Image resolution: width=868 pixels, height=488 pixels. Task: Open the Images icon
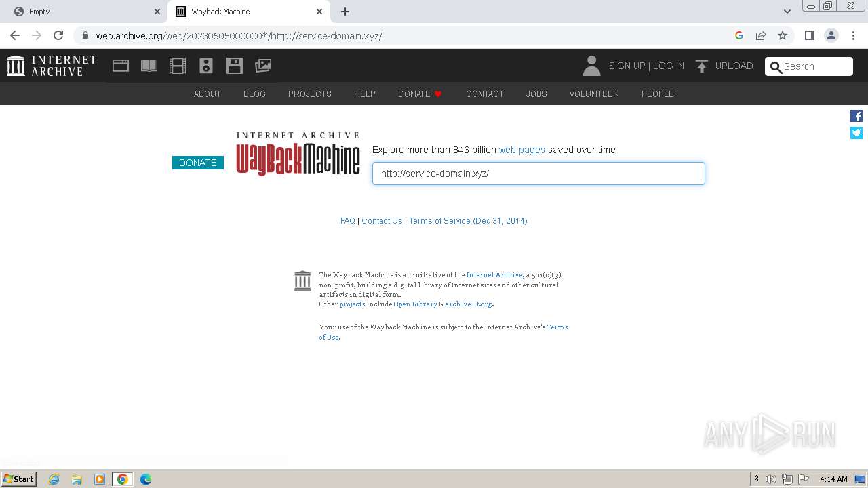(263, 66)
